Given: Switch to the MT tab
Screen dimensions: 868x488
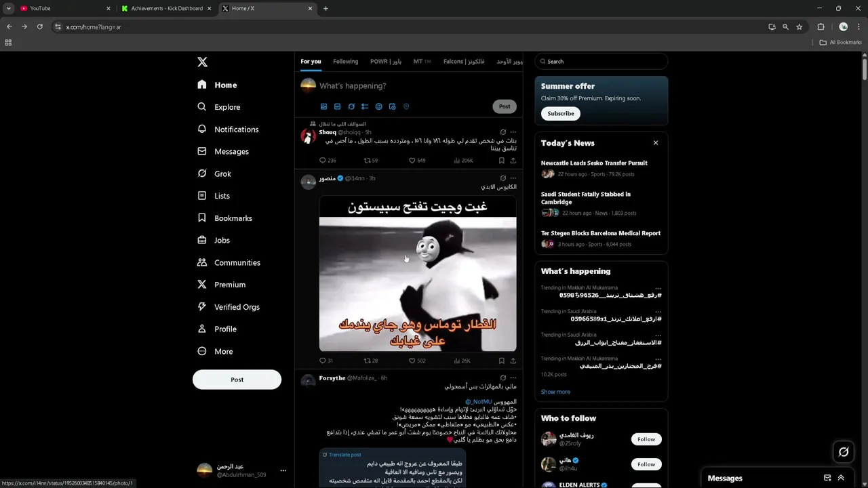Looking at the screenshot, I should click(422, 62).
